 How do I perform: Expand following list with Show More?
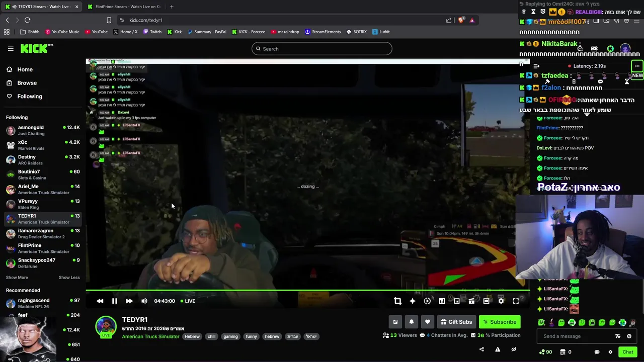click(17, 278)
